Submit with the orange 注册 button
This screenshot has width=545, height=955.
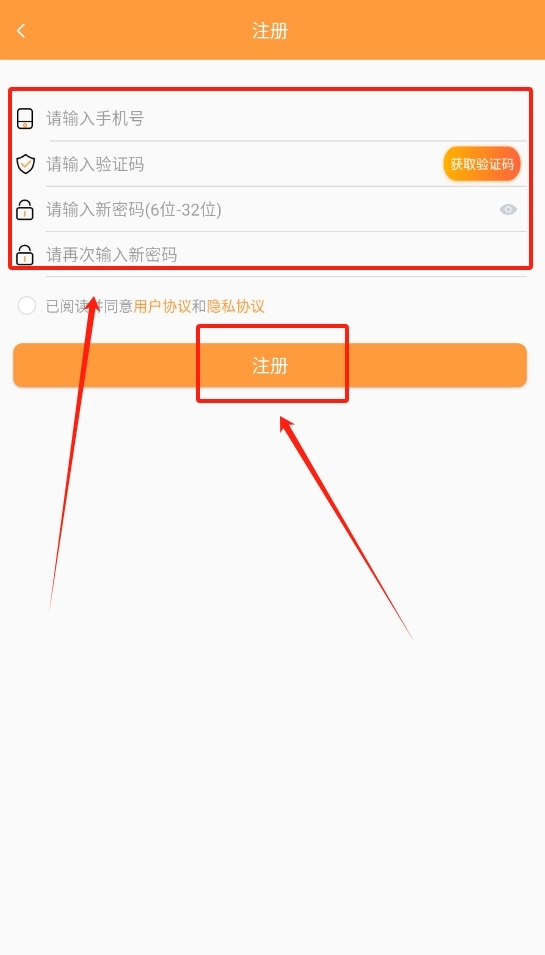pyautogui.click(x=270, y=365)
